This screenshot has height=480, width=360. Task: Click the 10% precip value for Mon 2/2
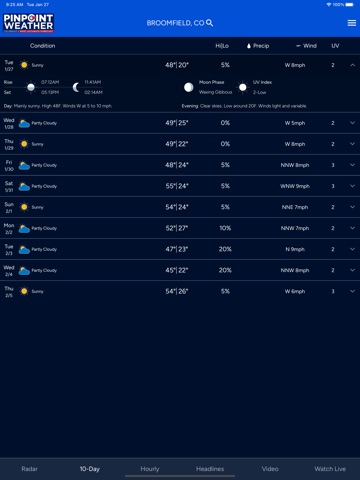225,228
